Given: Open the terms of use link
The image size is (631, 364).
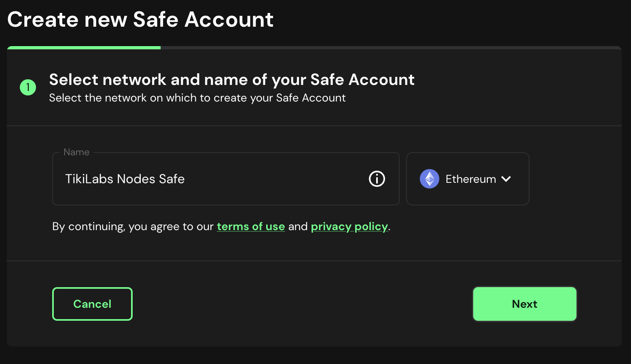Looking at the screenshot, I should (x=251, y=226).
